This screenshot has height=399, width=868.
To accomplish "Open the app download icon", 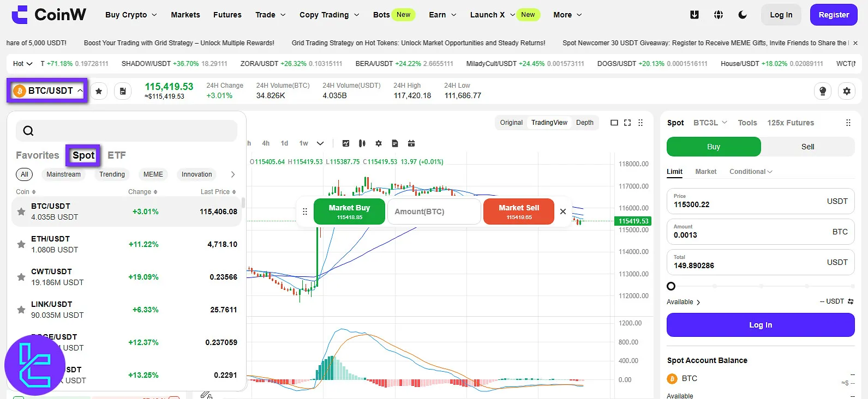I will point(695,15).
